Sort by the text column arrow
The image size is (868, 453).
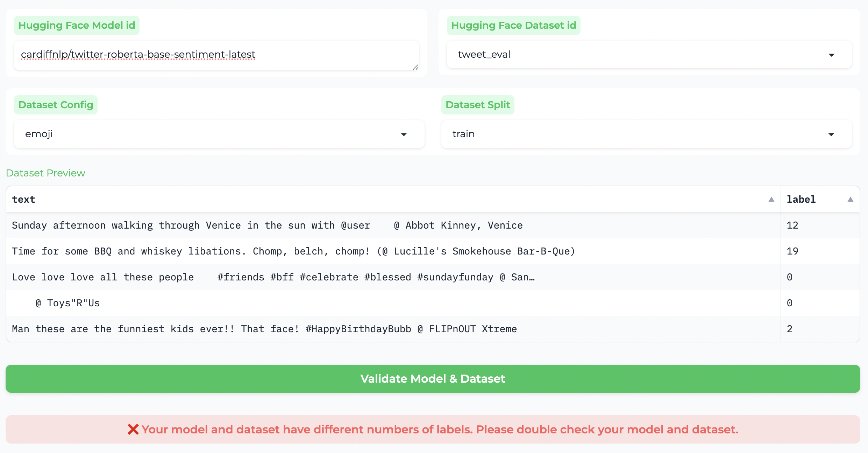pos(771,199)
